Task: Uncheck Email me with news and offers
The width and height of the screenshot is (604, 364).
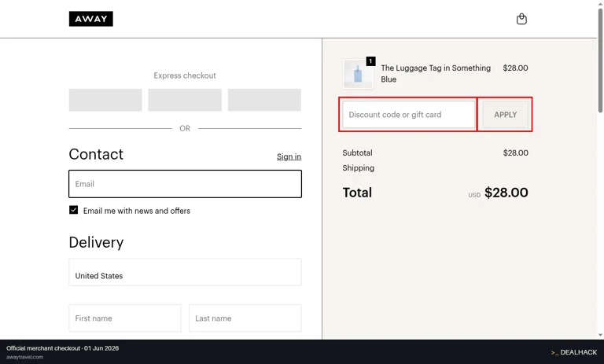Action: [x=74, y=210]
